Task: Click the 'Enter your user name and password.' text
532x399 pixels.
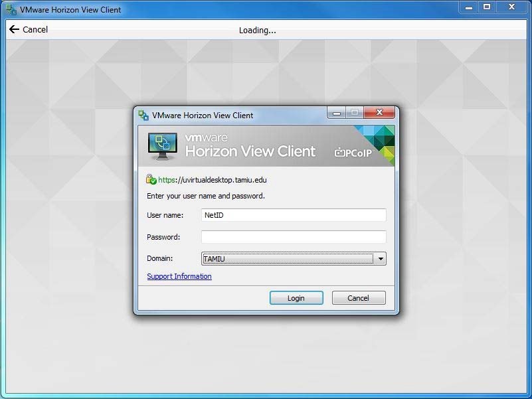Action: point(206,196)
